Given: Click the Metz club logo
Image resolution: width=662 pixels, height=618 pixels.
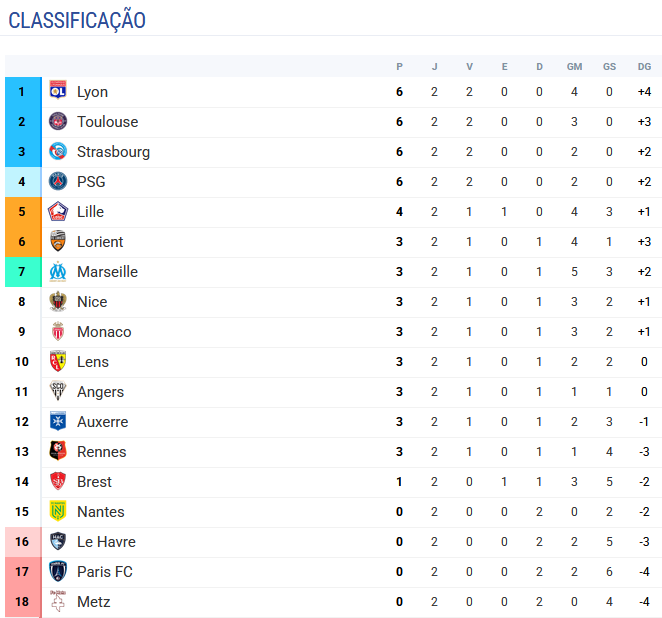Looking at the screenshot, I should (58, 601).
